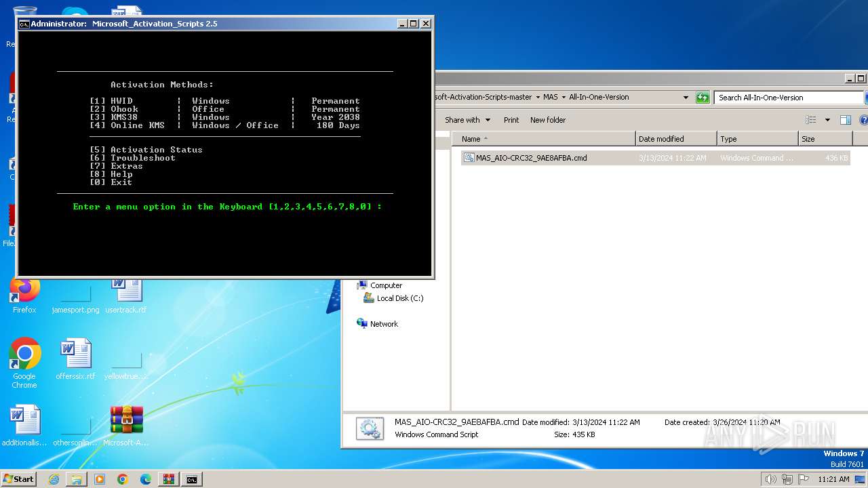Select the Google Chrome desktop shortcut

(x=24, y=363)
